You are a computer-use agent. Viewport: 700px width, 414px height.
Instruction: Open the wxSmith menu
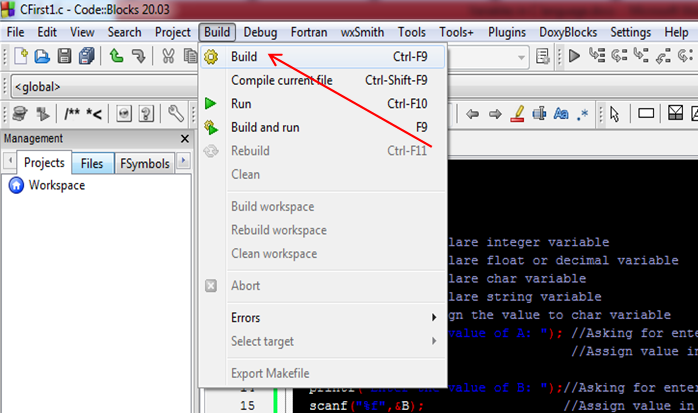click(362, 32)
